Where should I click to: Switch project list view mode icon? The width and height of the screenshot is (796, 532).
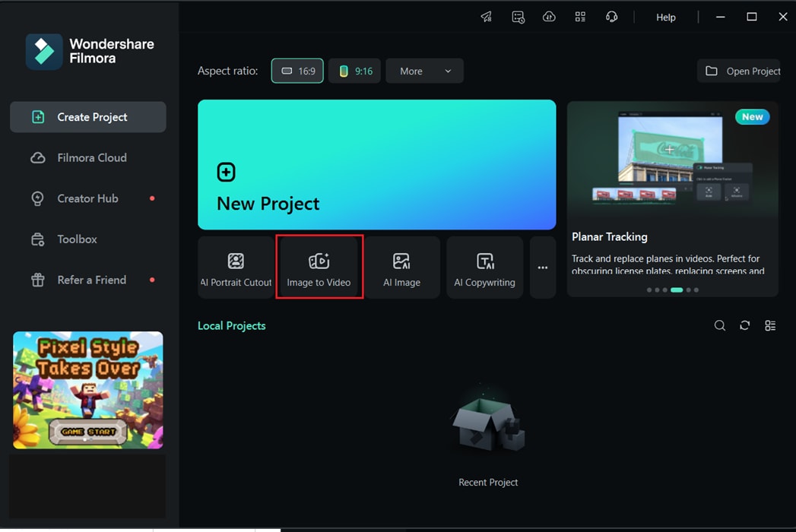770,325
